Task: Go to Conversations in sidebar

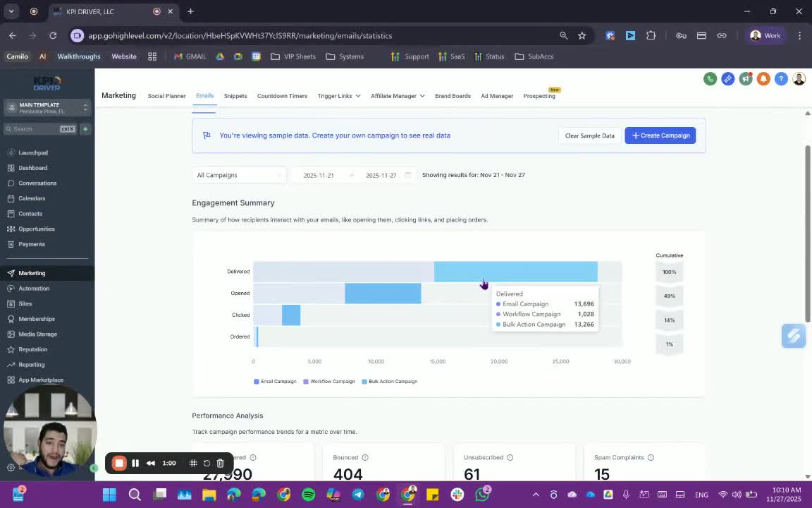Action: coord(37,183)
